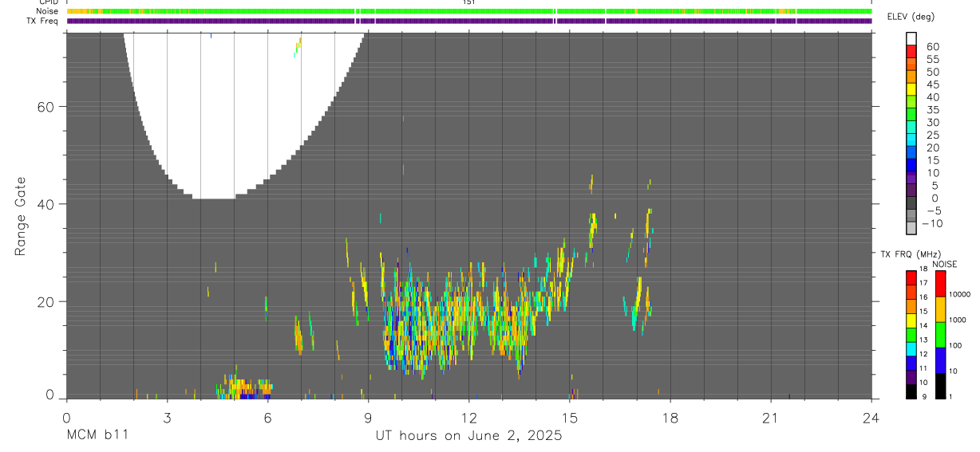Click the 'ELEV (deg)' color bar title

coord(911,17)
